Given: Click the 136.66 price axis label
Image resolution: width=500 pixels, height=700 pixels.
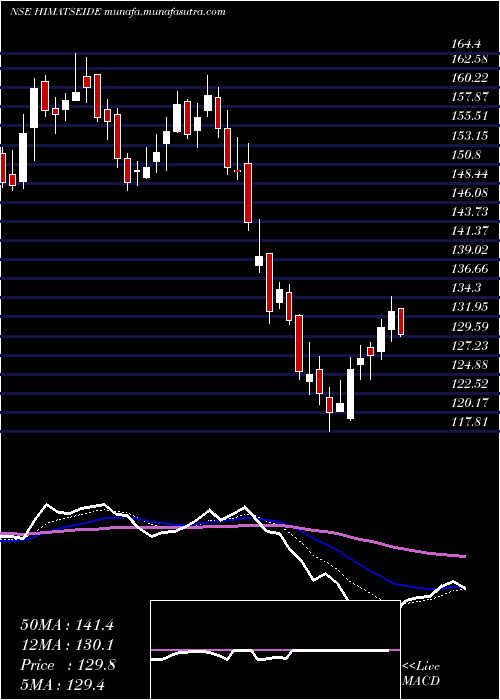Looking at the screenshot, I should pyautogui.click(x=470, y=269).
